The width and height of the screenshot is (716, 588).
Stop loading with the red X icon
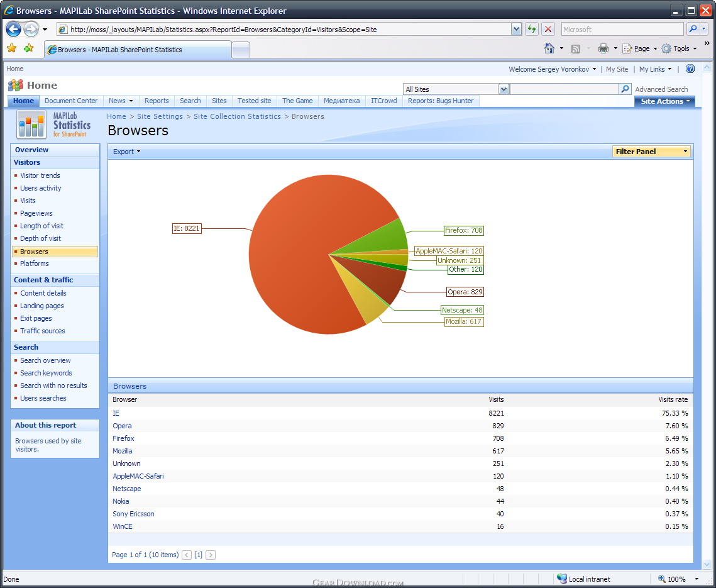pos(548,29)
